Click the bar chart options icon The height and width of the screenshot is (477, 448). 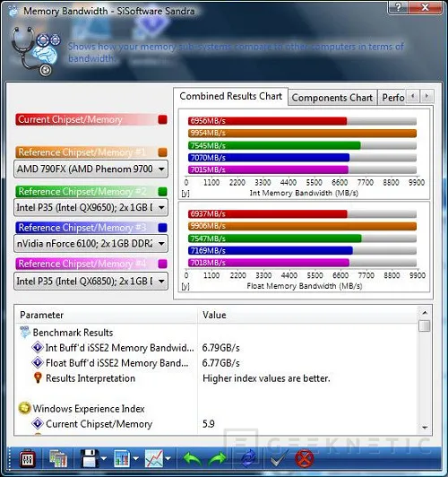[122, 458]
